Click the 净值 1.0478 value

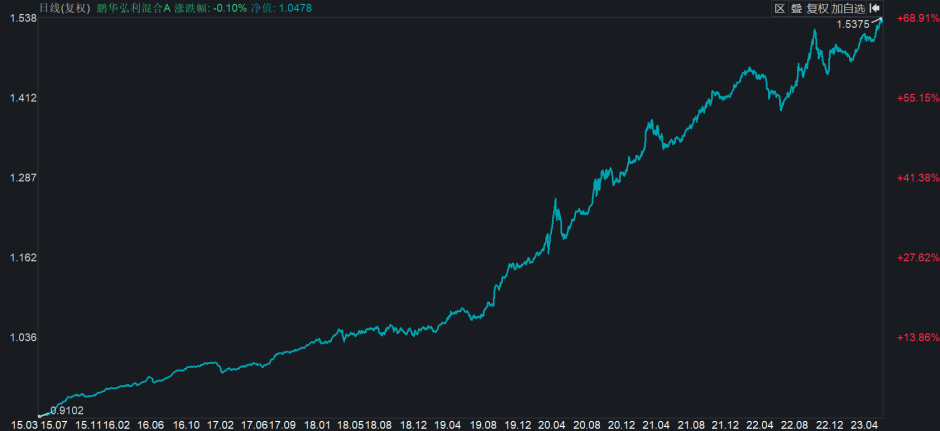point(282,8)
